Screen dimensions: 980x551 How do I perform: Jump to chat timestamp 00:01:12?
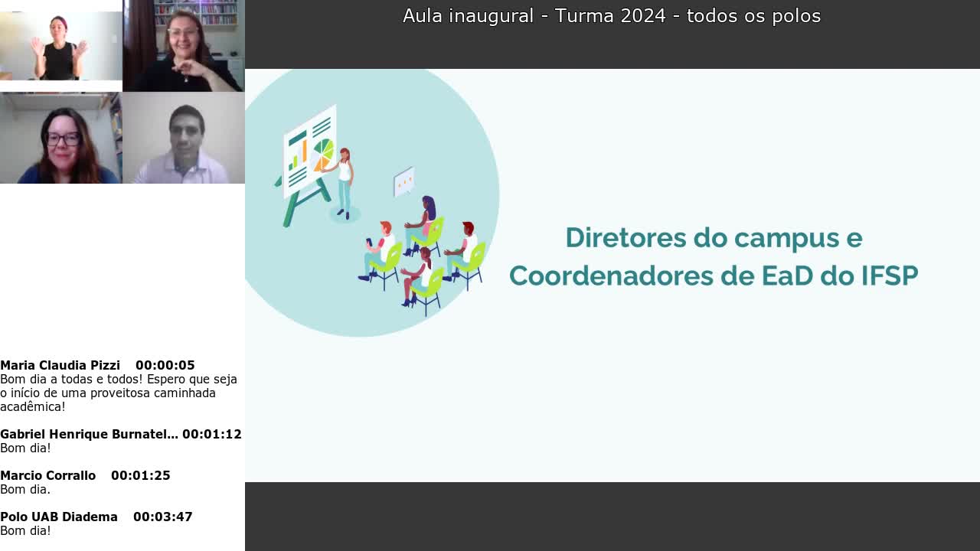click(x=212, y=434)
